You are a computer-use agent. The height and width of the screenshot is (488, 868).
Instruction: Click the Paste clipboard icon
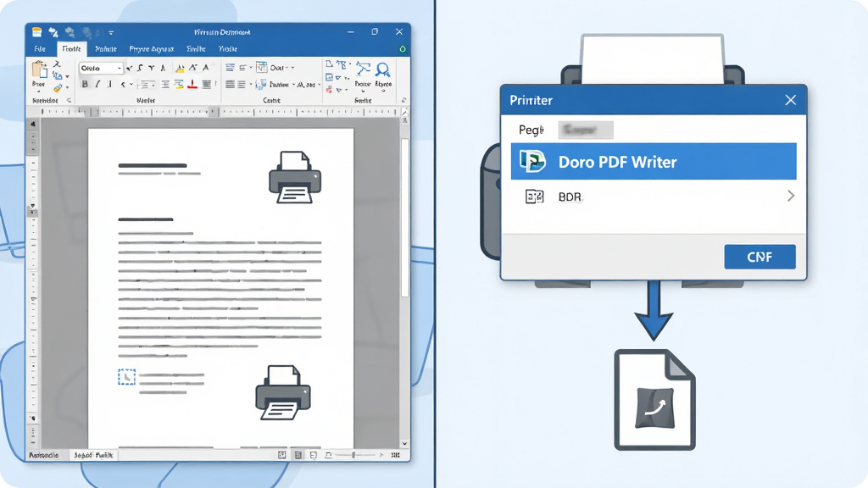39,70
